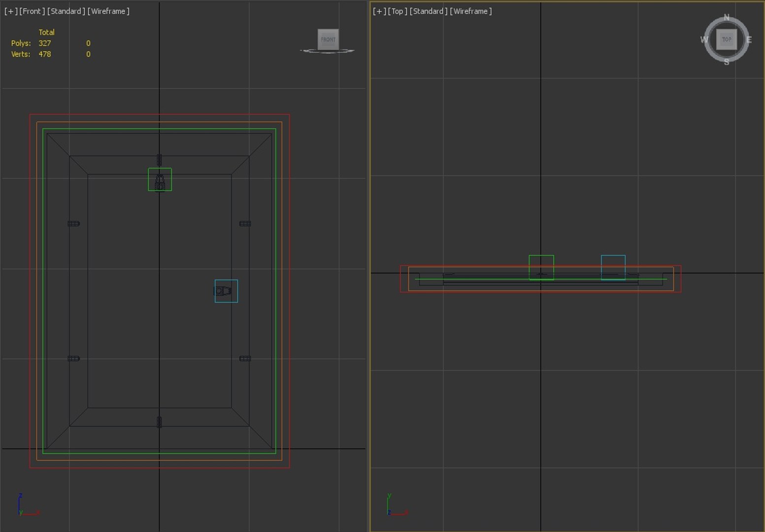Click the S compass point on the ViewCube
The width and height of the screenshot is (765, 532).
(x=727, y=62)
